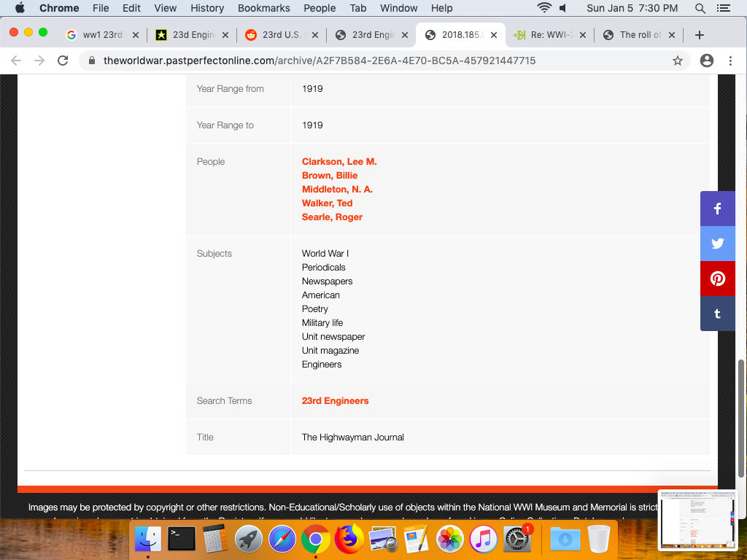Screen dimensions: 747x560
Task: Launch Firefox from the dock
Action: [x=349, y=540]
